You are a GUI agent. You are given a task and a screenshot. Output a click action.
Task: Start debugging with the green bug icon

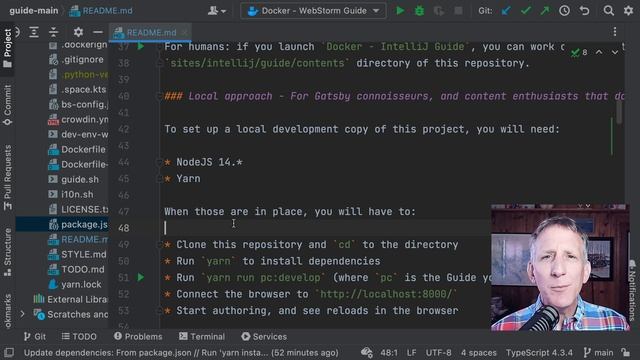(x=419, y=11)
